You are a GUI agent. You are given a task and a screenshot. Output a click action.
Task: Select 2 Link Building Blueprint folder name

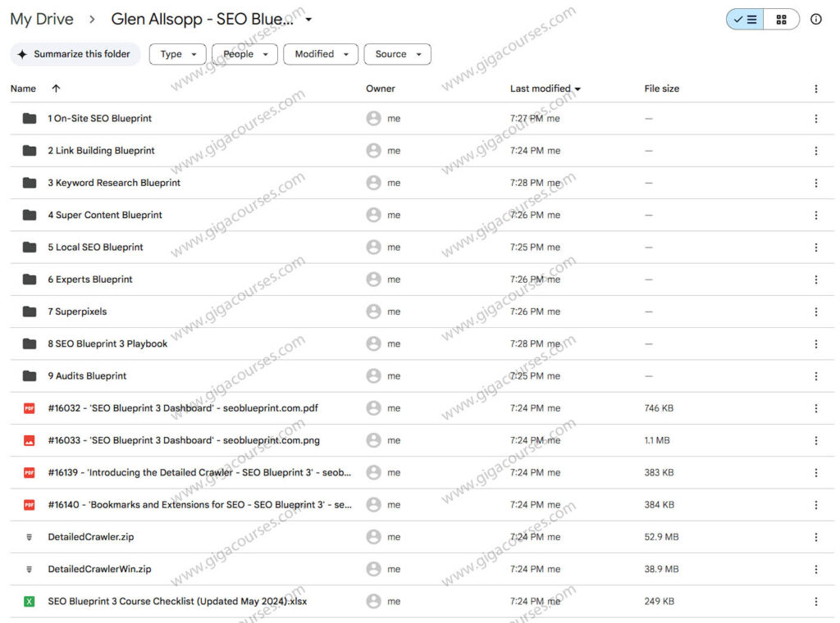(x=101, y=150)
